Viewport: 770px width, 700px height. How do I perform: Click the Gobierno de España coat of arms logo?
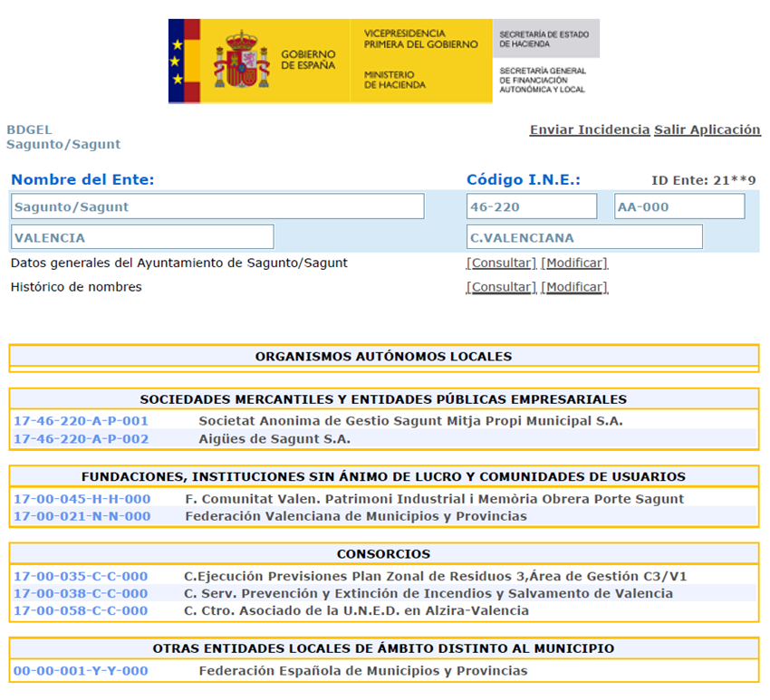(x=241, y=62)
